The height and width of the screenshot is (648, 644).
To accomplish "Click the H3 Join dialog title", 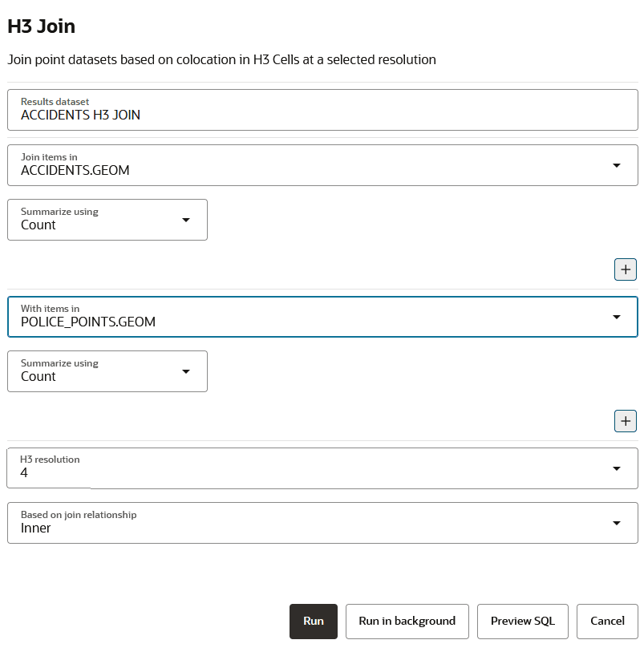I will click(41, 26).
